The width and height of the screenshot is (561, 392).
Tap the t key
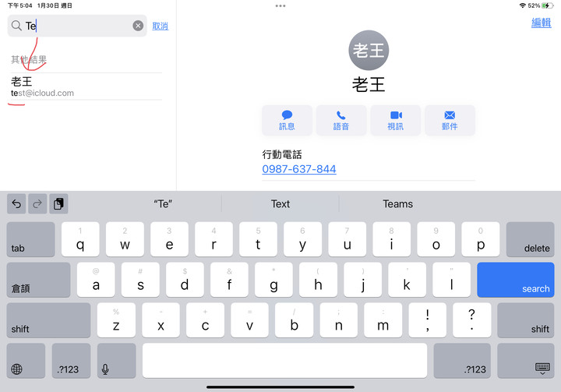click(x=258, y=239)
